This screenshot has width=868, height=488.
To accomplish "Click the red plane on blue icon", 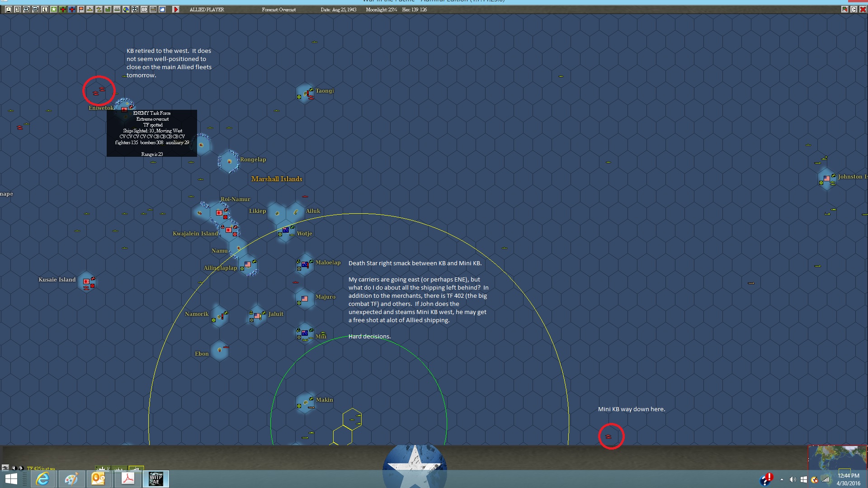I will 72,9.
